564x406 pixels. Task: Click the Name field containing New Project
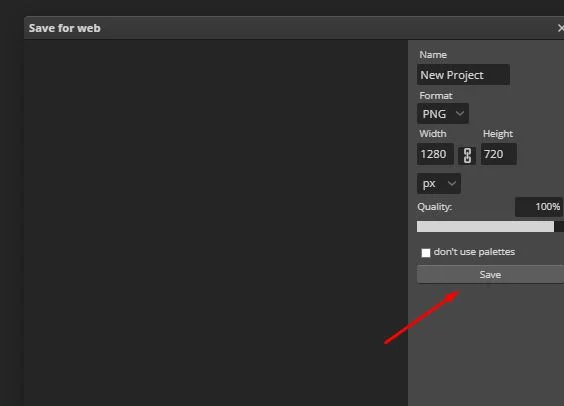(463, 75)
